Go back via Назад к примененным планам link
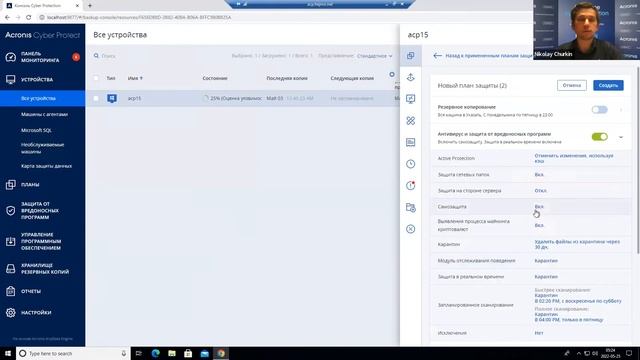The height and width of the screenshot is (360, 640). (x=483, y=56)
